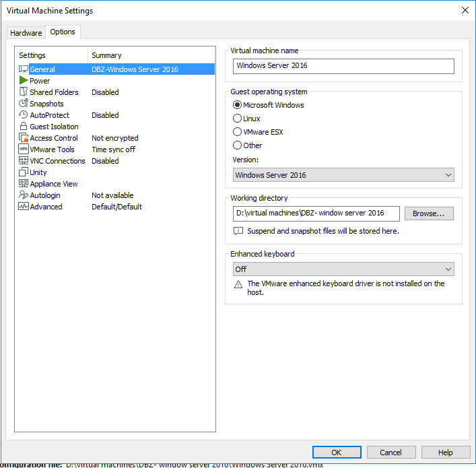Screen dimensions: 476x468
Task: Click the Shared Folders icon
Action: 24,92
